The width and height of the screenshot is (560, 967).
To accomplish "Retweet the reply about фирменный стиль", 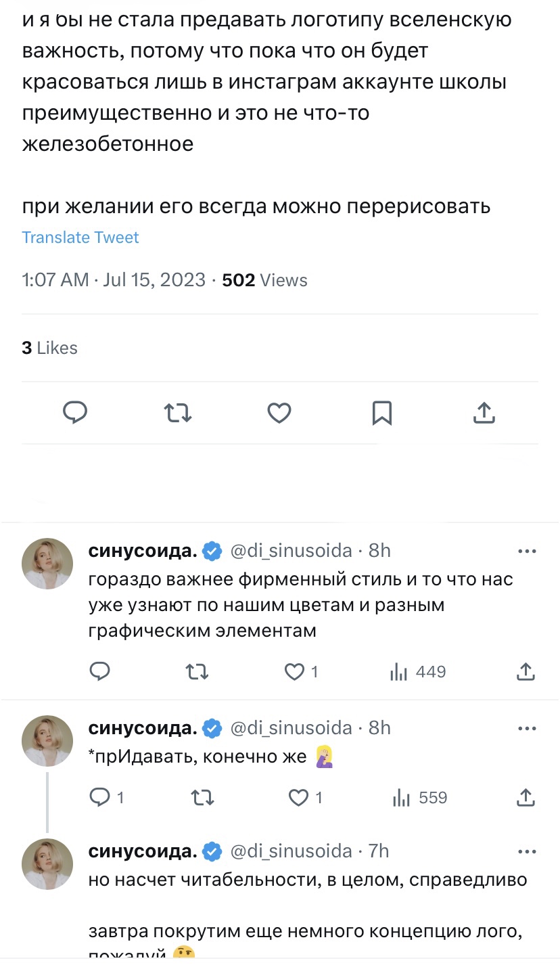I will pyautogui.click(x=197, y=672).
